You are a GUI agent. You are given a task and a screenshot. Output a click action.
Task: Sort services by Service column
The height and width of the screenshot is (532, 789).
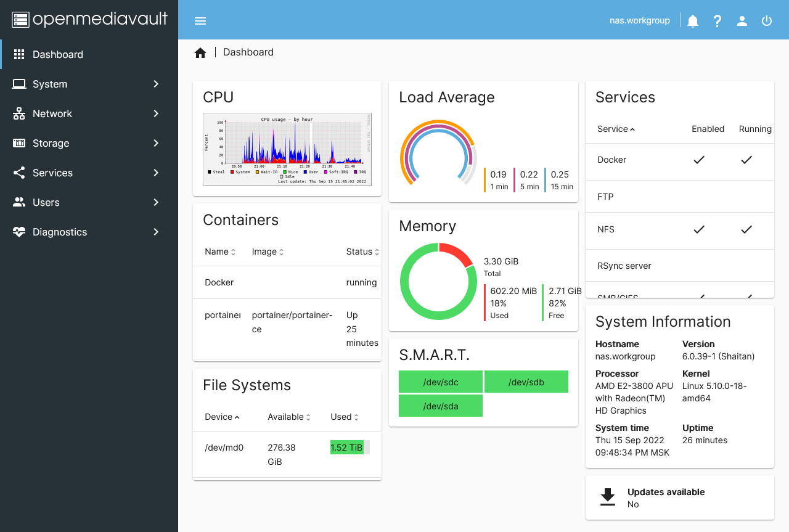pyautogui.click(x=616, y=129)
